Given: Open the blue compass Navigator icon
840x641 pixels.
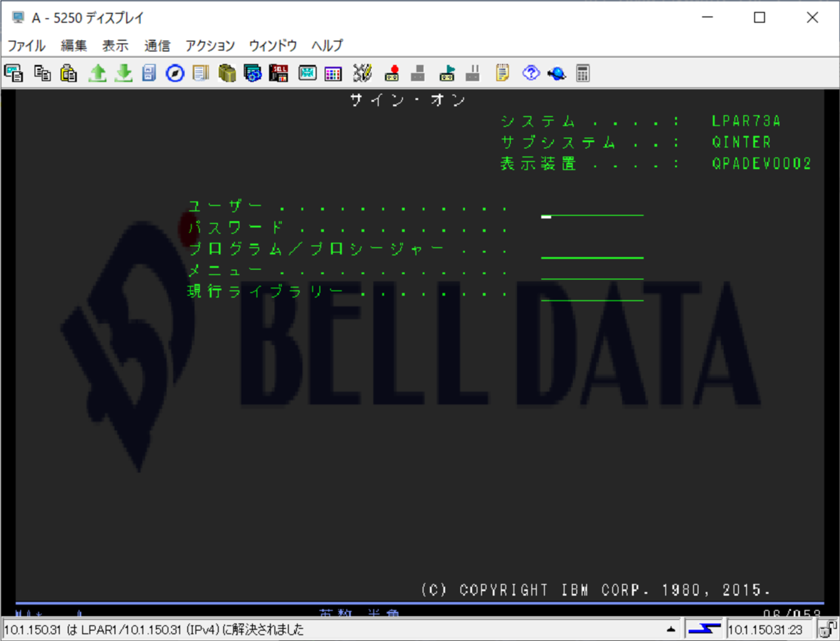Looking at the screenshot, I should click(175, 73).
